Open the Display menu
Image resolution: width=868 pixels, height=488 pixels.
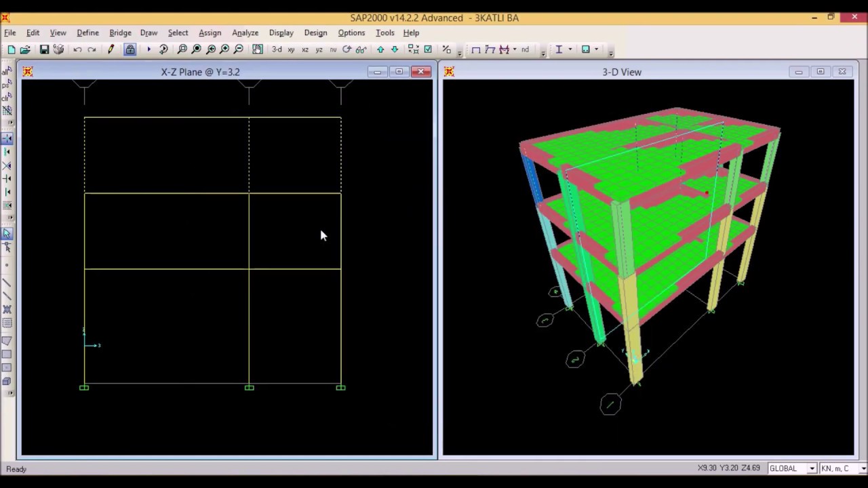281,33
